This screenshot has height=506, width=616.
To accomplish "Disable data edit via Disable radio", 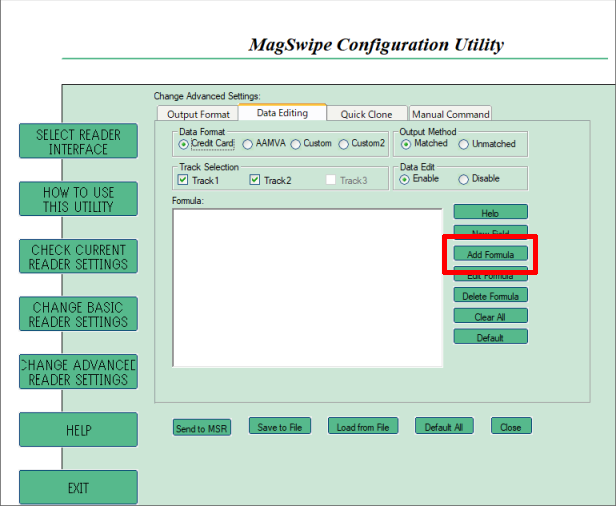I will click(x=464, y=180).
